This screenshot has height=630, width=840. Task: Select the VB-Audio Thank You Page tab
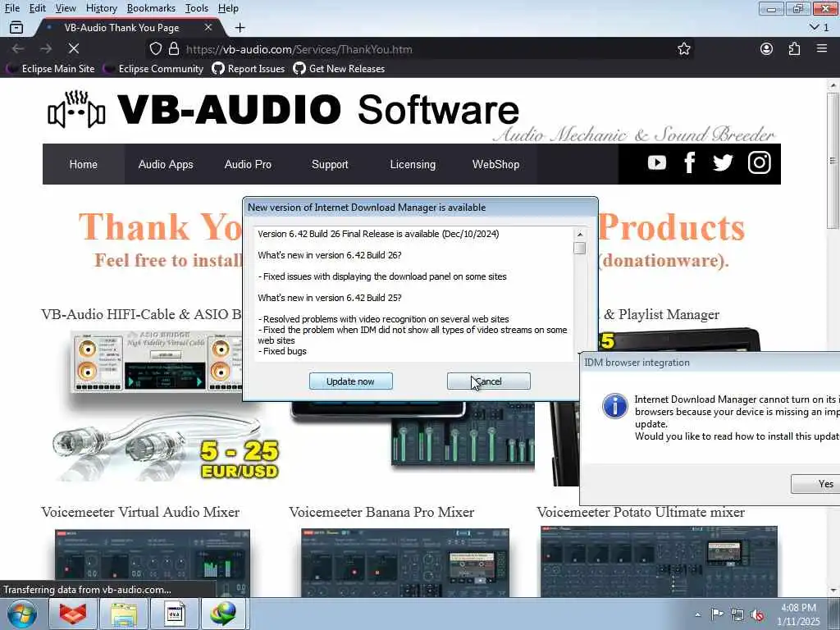coord(127,27)
